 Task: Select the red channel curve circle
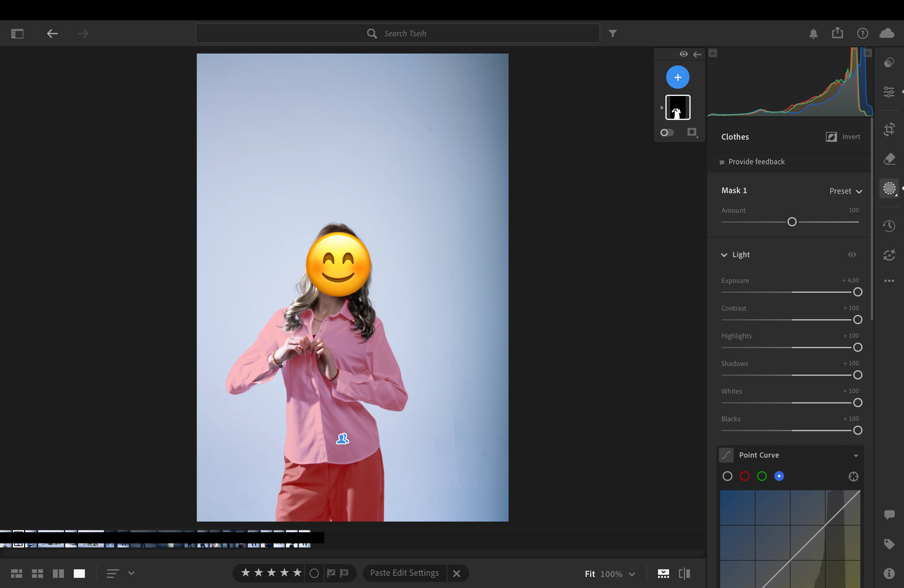[x=744, y=476]
